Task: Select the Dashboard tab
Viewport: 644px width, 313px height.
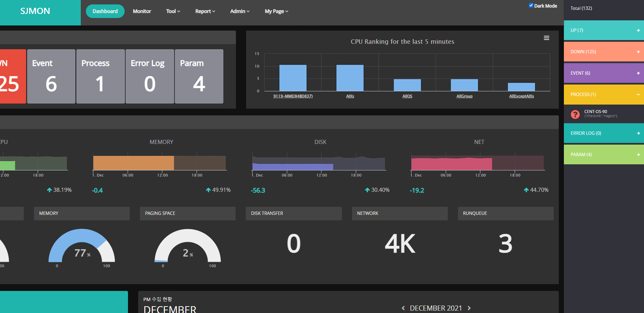Action: (105, 11)
